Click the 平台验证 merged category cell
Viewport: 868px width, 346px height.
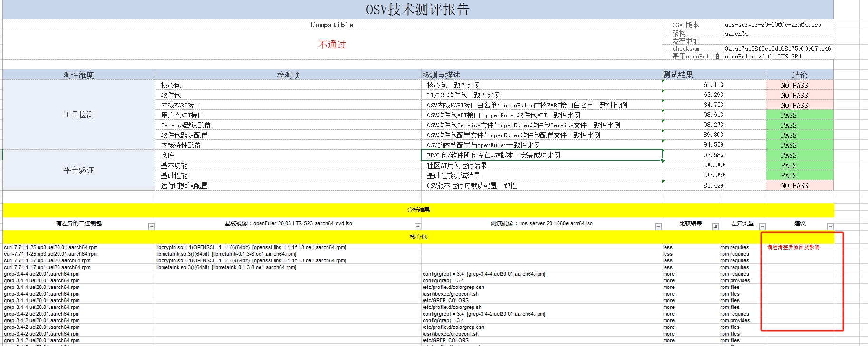click(x=78, y=170)
